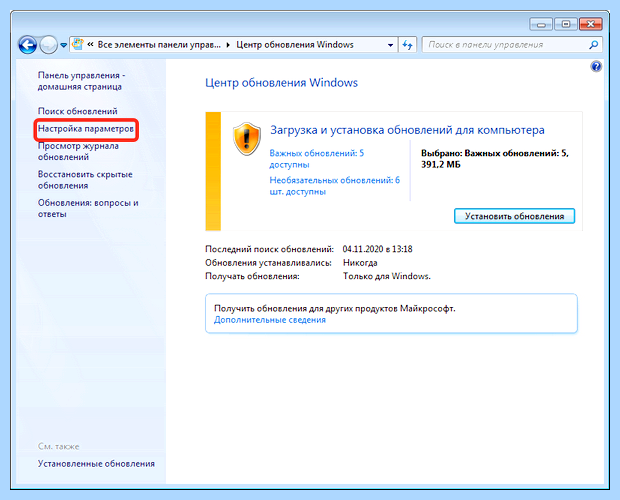Screen dimensions: 620x500
Task: Maximize the Windows Update window
Action: pyautogui.click(x=565, y=25)
